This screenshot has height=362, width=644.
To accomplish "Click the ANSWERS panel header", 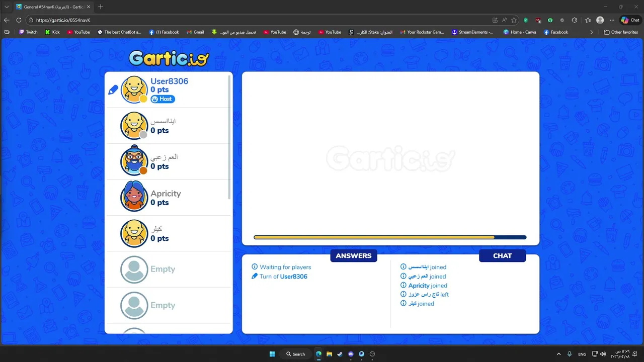I will pyautogui.click(x=354, y=255).
